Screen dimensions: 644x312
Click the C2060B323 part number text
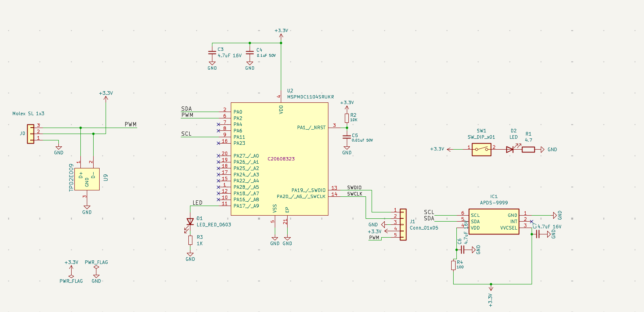(281, 159)
